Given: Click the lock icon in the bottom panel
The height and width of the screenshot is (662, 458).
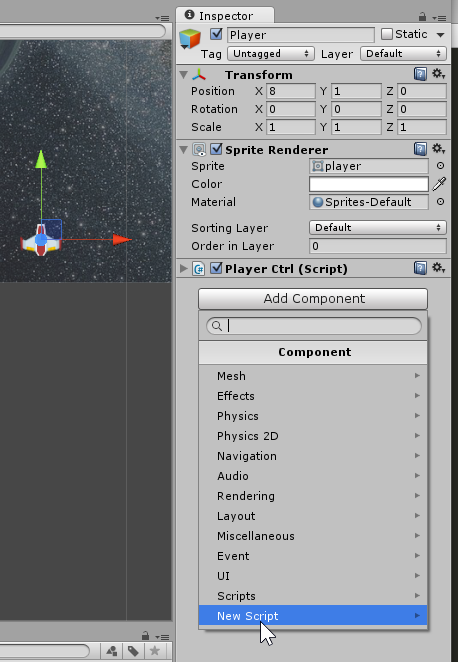Looking at the screenshot, I should [x=145, y=635].
